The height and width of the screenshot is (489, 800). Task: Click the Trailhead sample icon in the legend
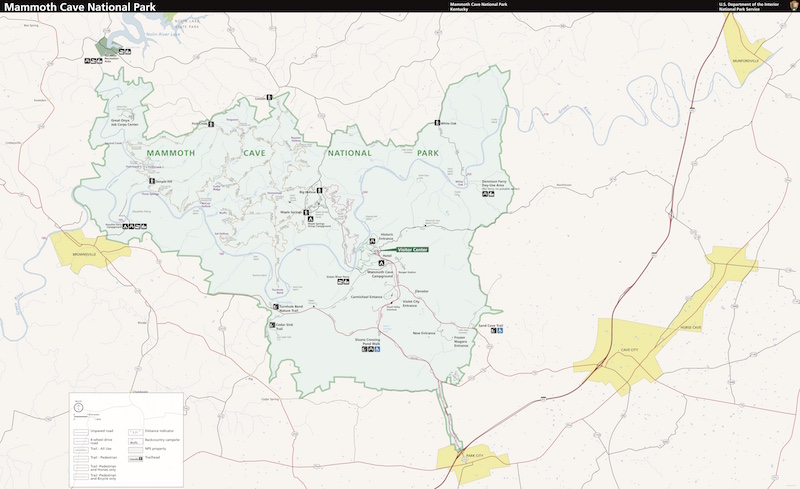click(x=135, y=458)
